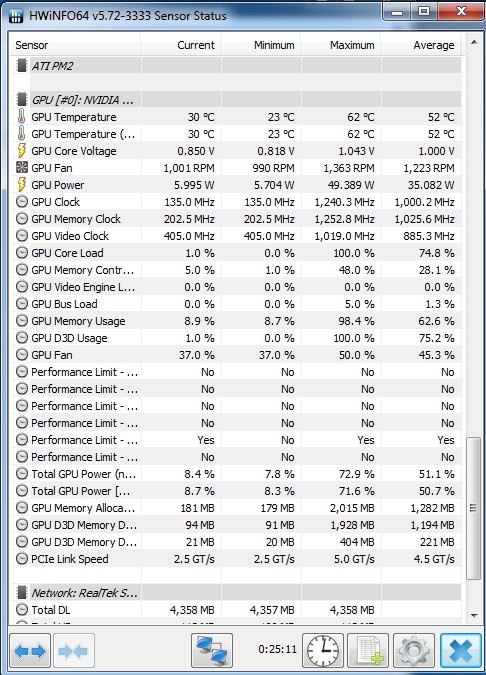Image resolution: width=486 pixels, height=675 pixels.
Task: Select the GPU Temperature row
Action: [236, 117]
